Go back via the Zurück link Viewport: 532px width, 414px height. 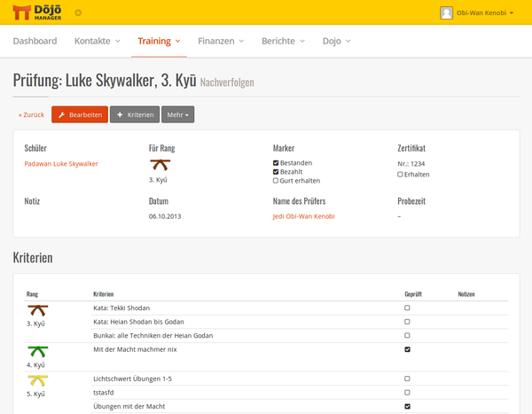point(31,115)
